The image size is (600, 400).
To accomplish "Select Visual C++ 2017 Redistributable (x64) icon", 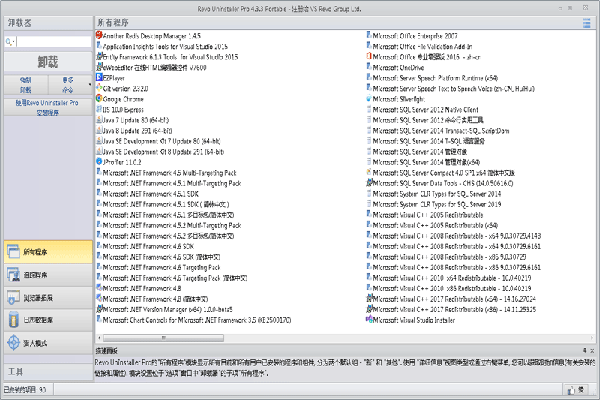I will (x=369, y=299).
